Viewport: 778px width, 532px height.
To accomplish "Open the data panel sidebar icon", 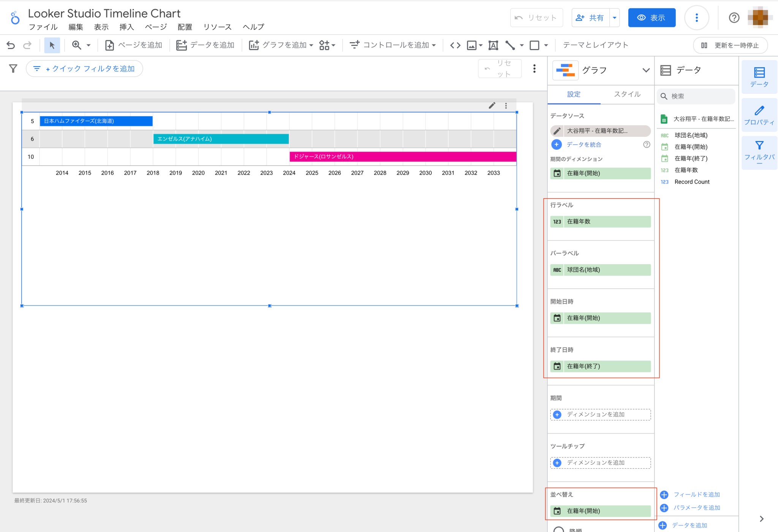I will click(x=759, y=77).
